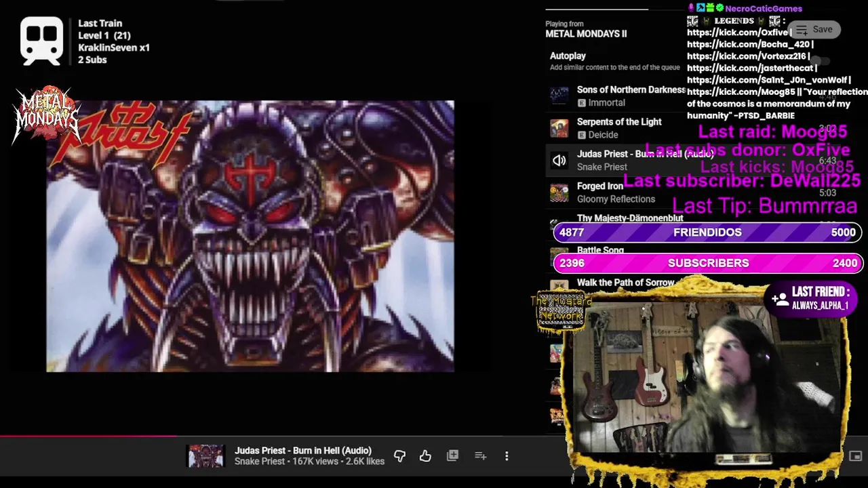Play Walk the Path of Sorrow track
The height and width of the screenshot is (488, 868).
tap(625, 283)
